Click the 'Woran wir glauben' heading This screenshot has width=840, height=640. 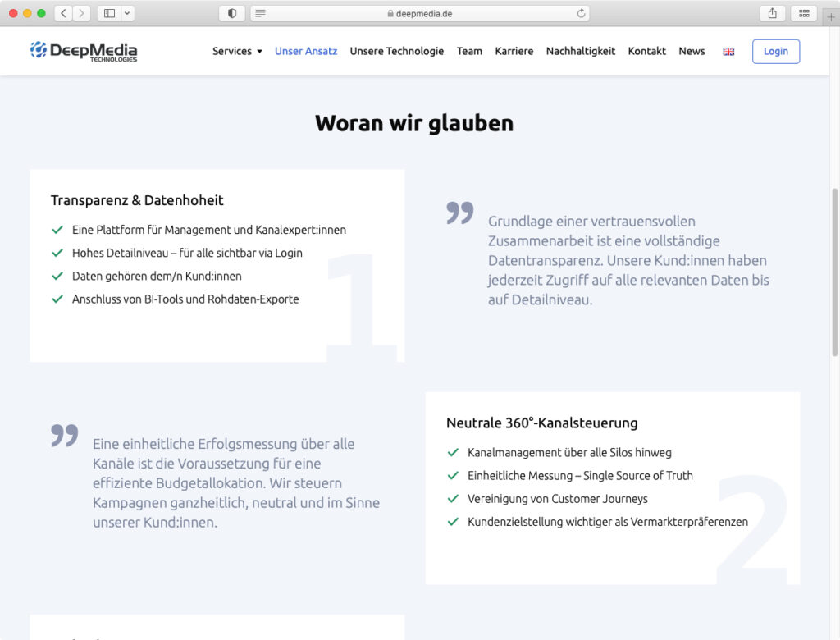(x=414, y=123)
